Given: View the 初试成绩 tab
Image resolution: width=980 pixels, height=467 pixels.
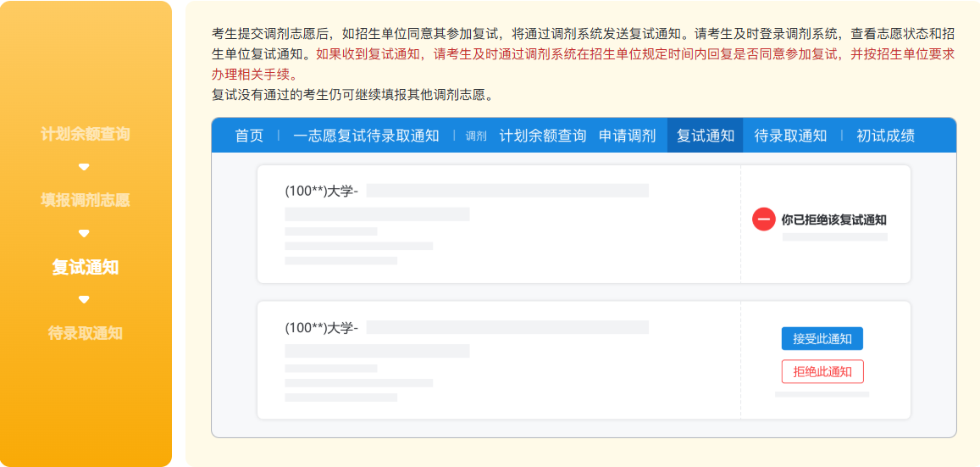Looking at the screenshot, I should click(x=885, y=136).
